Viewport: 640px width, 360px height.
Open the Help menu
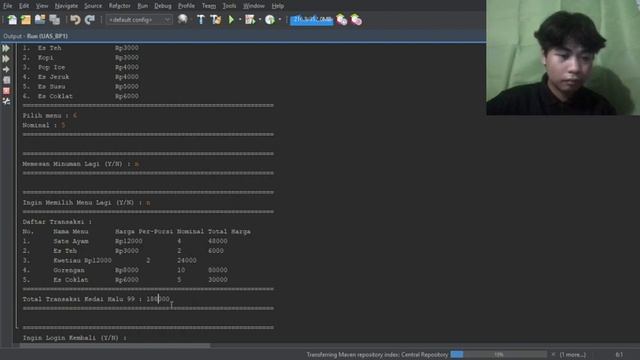coord(278,6)
